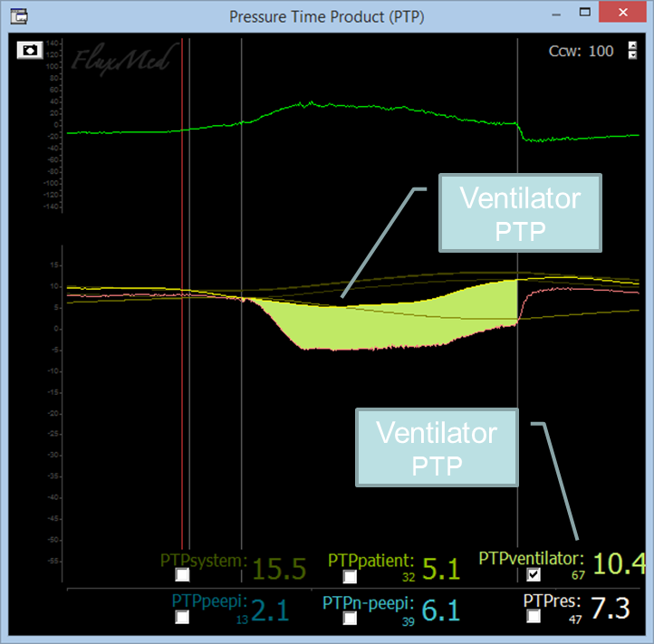Uncheck the PTPventilator checkbox

[534, 574]
